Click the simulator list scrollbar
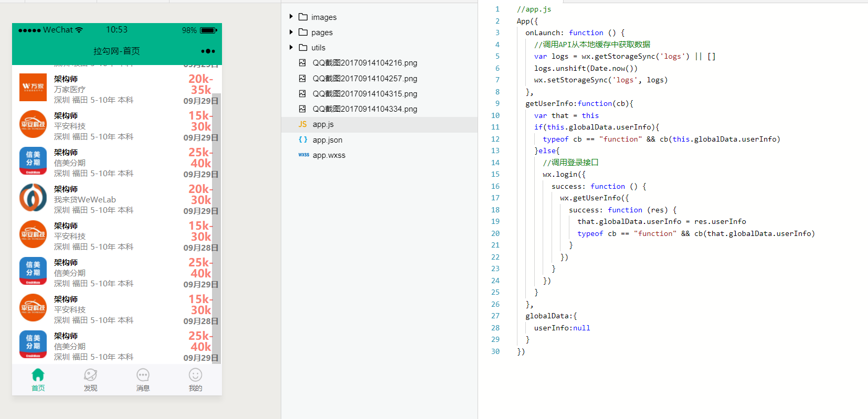 [x=215, y=228]
